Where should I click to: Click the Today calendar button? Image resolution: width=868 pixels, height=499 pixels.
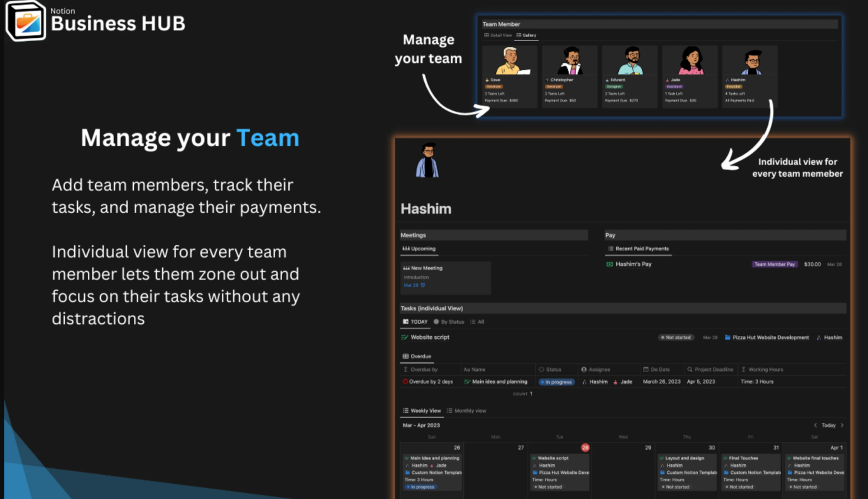point(828,425)
